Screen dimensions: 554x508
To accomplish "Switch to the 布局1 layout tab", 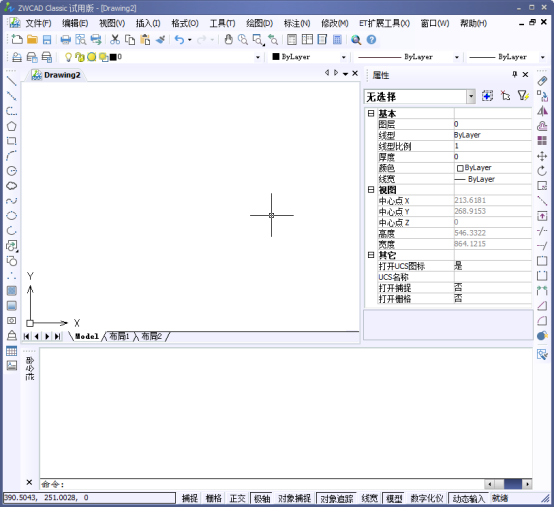I will (x=119, y=336).
